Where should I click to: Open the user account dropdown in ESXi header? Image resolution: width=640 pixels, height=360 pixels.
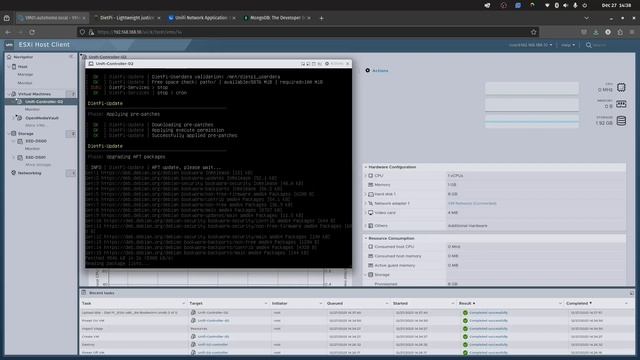coord(531,45)
